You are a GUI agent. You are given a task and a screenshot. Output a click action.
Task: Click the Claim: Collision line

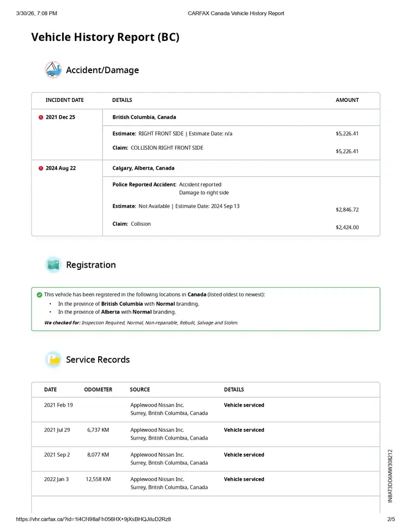pos(131,224)
